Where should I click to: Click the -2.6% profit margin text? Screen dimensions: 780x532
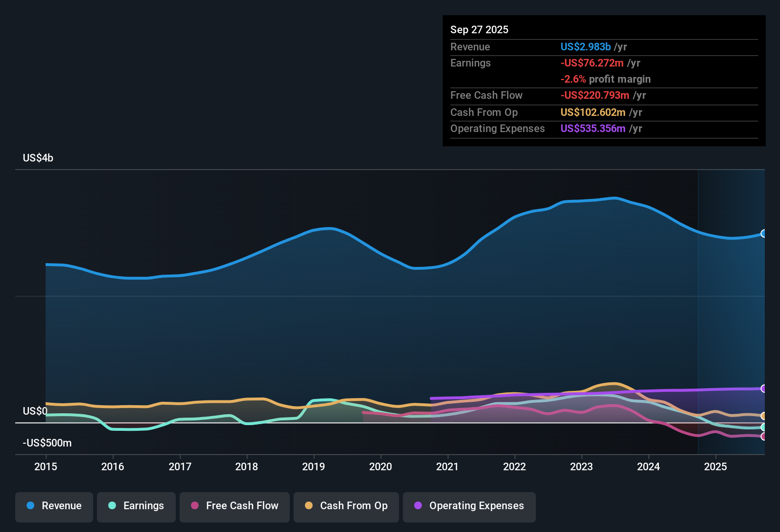point(606,79)
